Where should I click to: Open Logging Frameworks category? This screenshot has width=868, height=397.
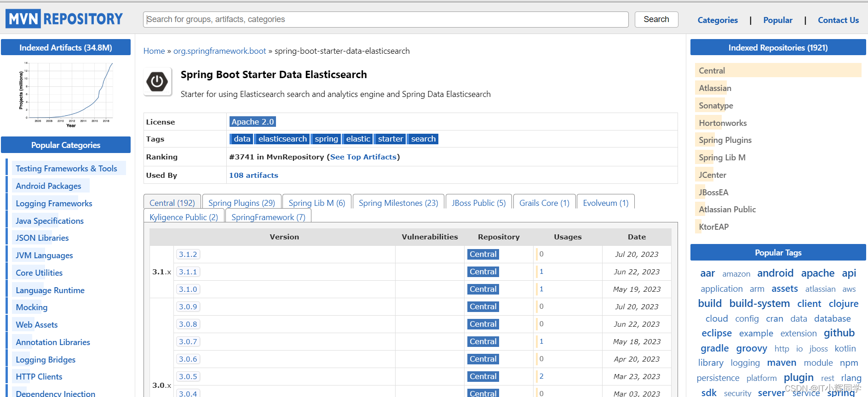[x=54, y=204]
